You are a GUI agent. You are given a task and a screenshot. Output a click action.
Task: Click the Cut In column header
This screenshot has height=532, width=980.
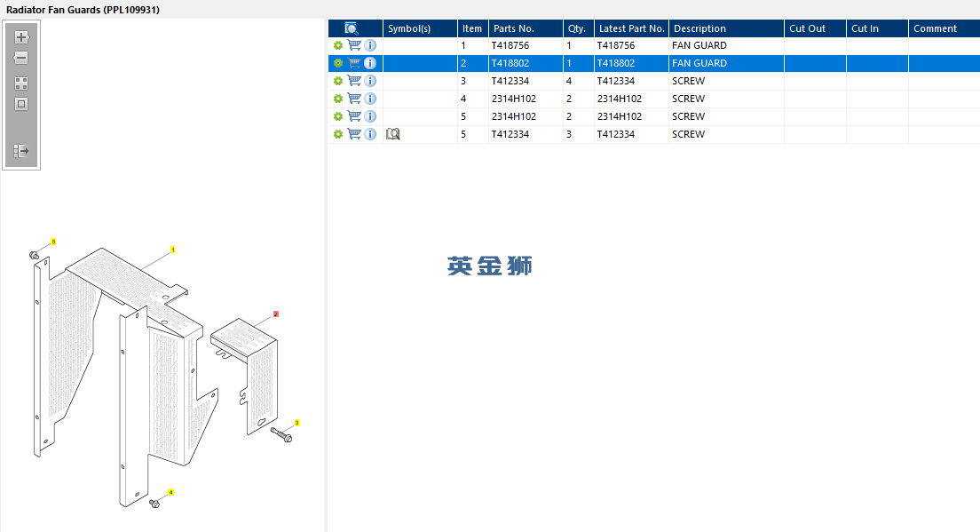[878, 28]
